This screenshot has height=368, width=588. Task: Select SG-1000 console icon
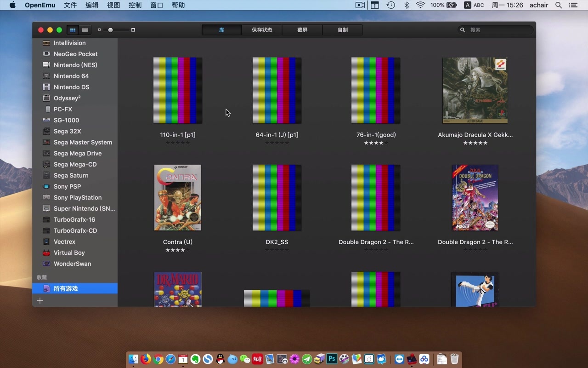point(46,120)
